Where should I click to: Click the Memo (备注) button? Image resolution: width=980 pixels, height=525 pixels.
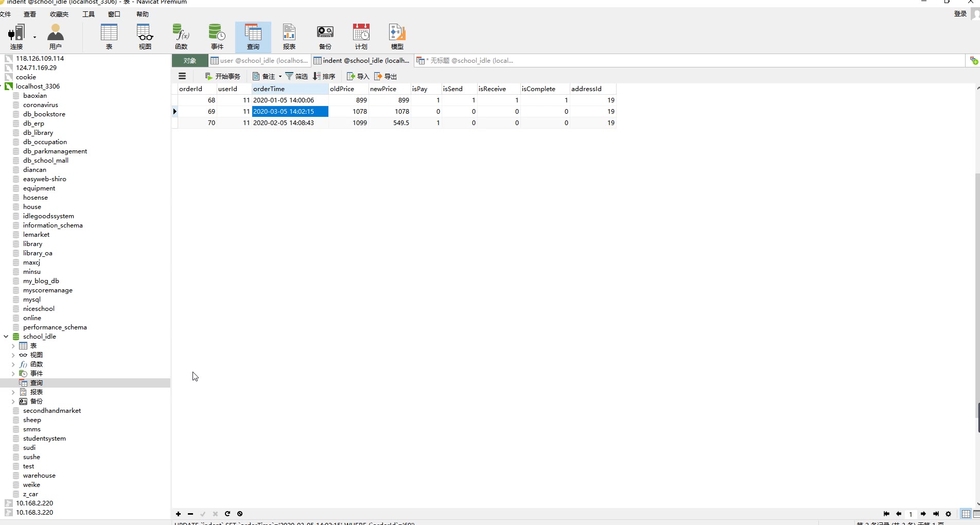click(x=264, y=76)
